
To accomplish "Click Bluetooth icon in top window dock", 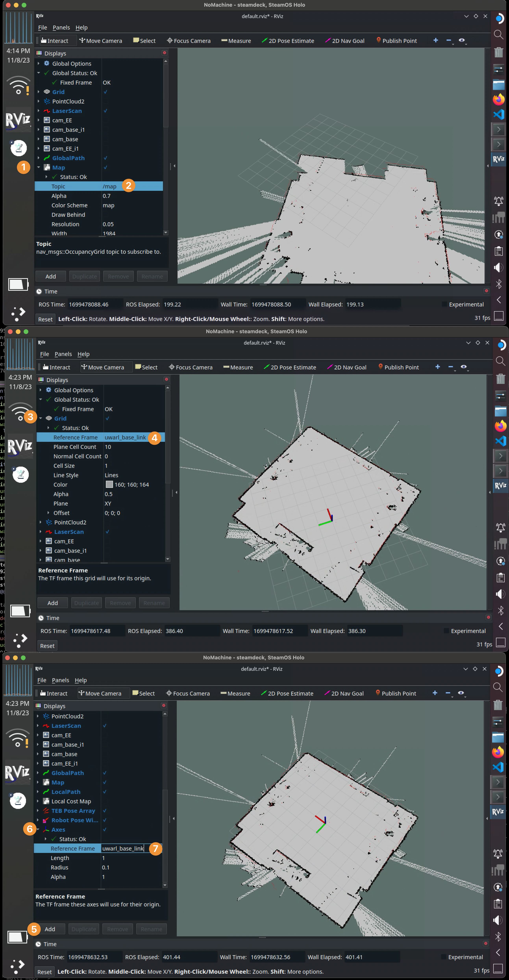I will (x=498, y=284).
